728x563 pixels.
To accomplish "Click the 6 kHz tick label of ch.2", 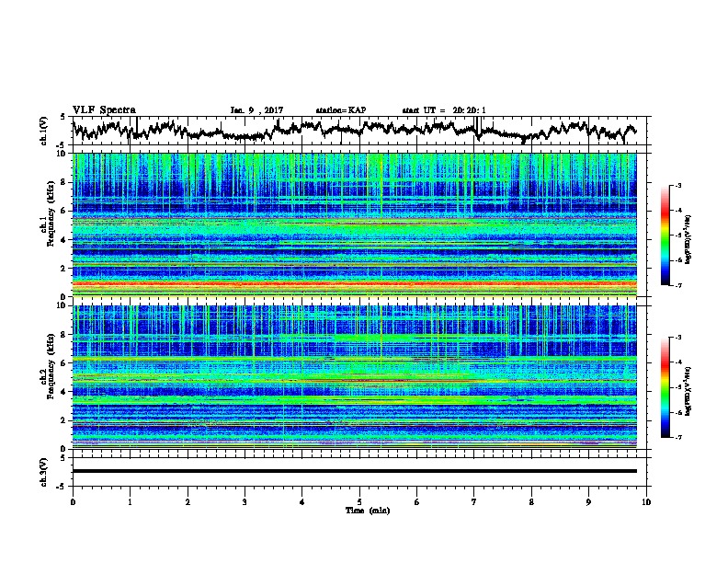I will click(64, 362).
